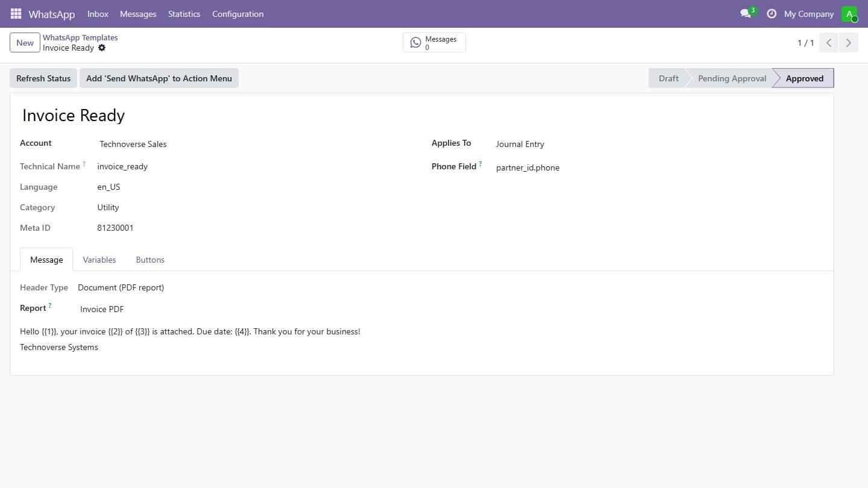Open the Header Type Document selection
The height and width of the screenshot is (488, 868).
tap(121, 287)
